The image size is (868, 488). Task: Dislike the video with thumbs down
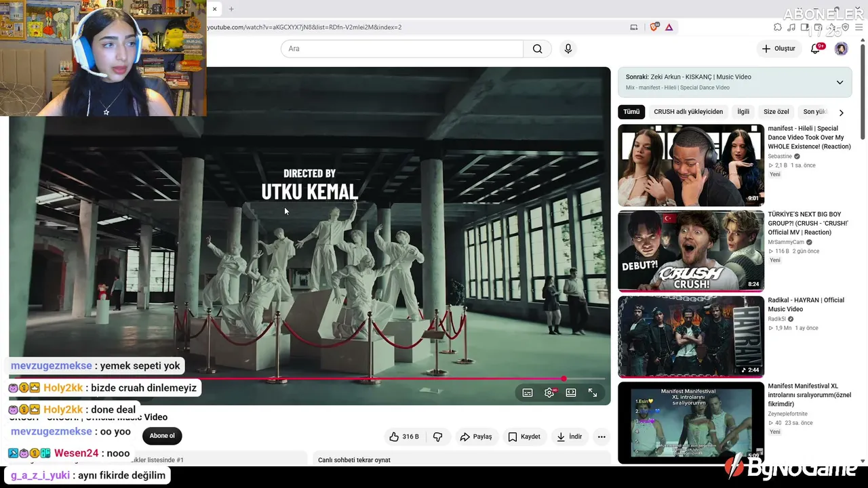(x=438, y=436)
